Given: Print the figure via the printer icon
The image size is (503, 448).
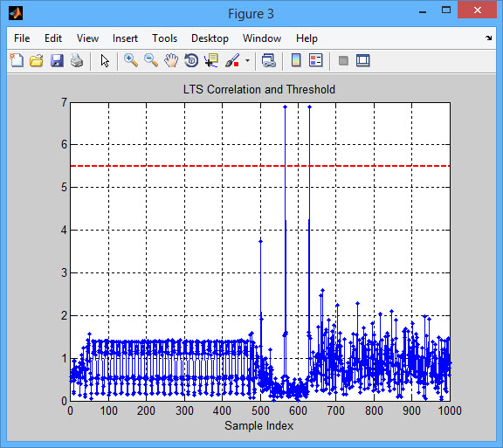Looking at the screenshot, I should pos(77,60).
